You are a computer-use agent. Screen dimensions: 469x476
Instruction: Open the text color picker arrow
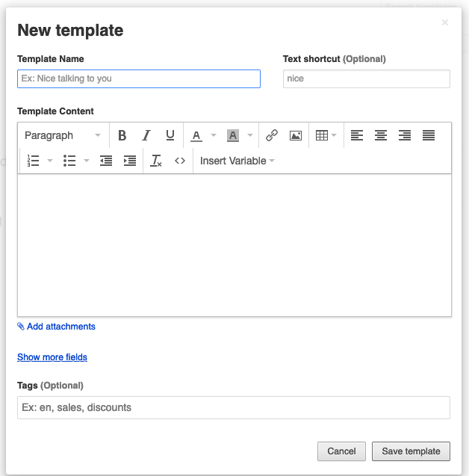tap(214, 135)
